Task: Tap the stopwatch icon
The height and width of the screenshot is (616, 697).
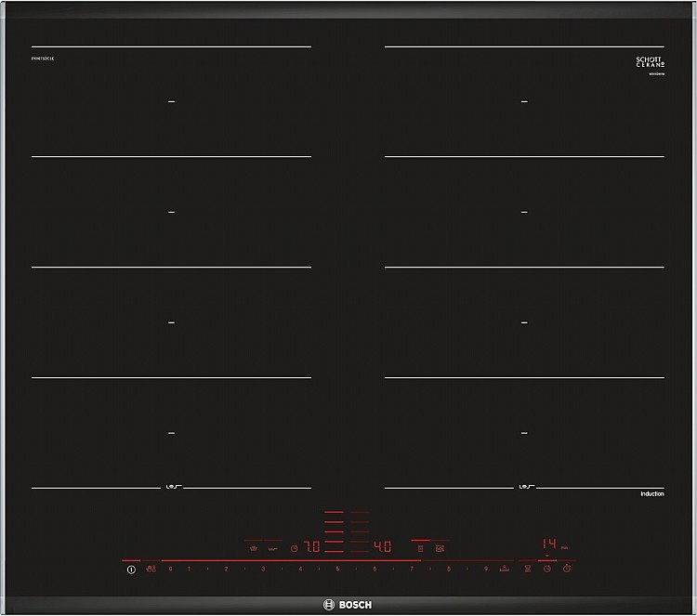Action: click(x=567, y=569)
